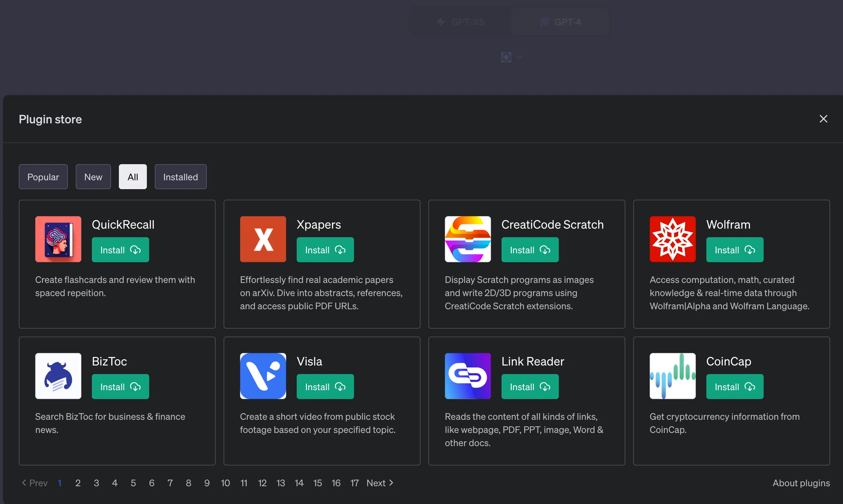The width and height of the screenshot is (843, 504).
Task: Click the Link Reader plugin title
Action: [x=533, y=361]
